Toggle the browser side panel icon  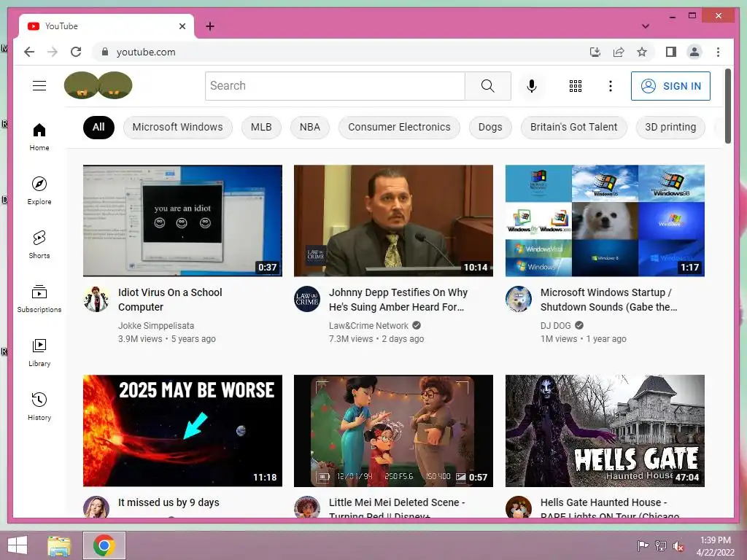[x=671, y=52]
